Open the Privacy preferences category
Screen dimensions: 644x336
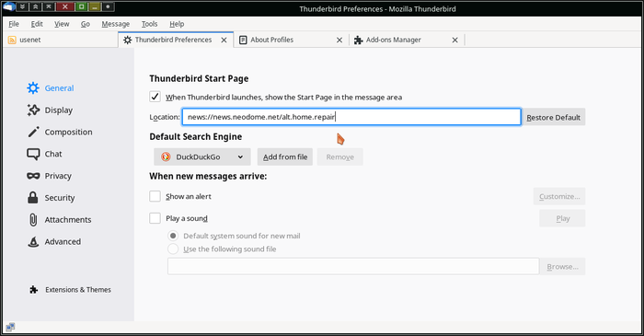point(58,176)
